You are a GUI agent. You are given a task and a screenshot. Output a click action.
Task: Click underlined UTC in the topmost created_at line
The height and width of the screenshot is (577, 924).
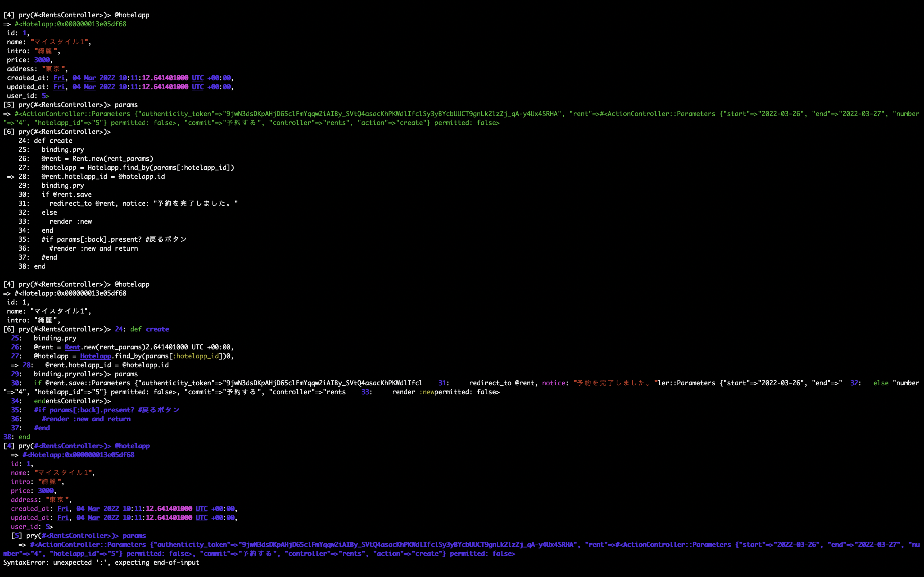(197, 78)
